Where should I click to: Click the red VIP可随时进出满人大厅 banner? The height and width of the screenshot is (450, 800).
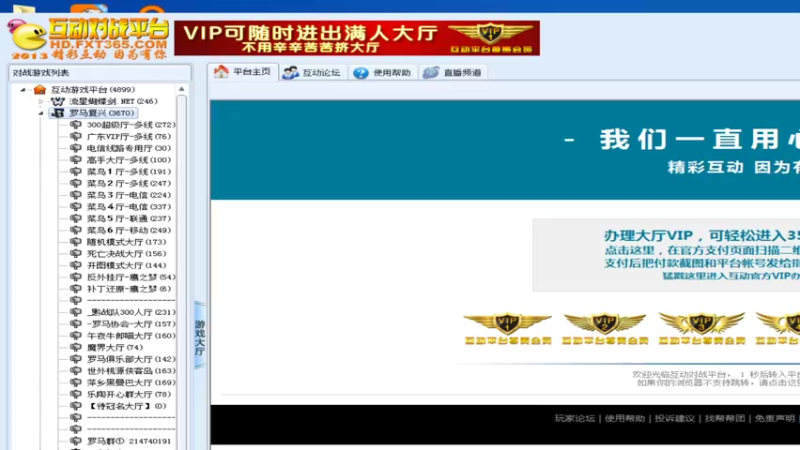click(357, 38)
